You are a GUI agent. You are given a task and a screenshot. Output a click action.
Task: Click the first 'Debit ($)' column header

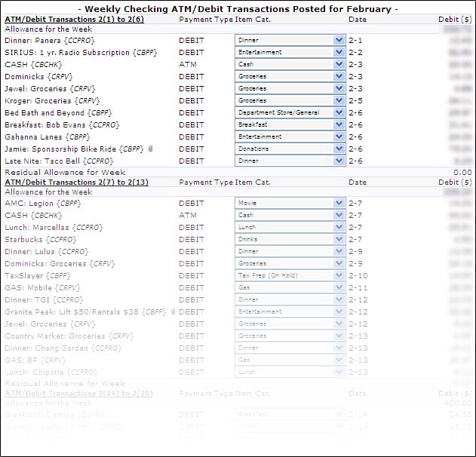[455, 20]
